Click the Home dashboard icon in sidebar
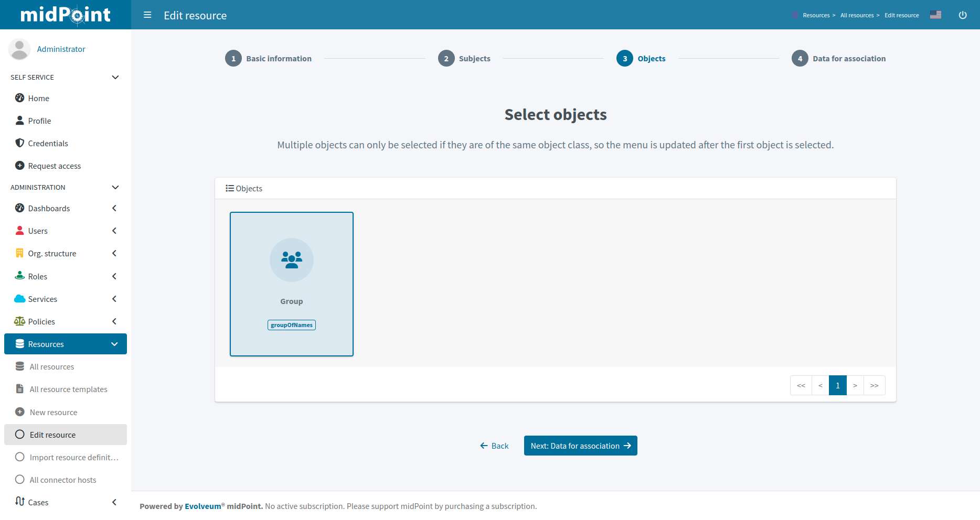Viewport: 980px width, 520px height. click(x=20, y=98)
